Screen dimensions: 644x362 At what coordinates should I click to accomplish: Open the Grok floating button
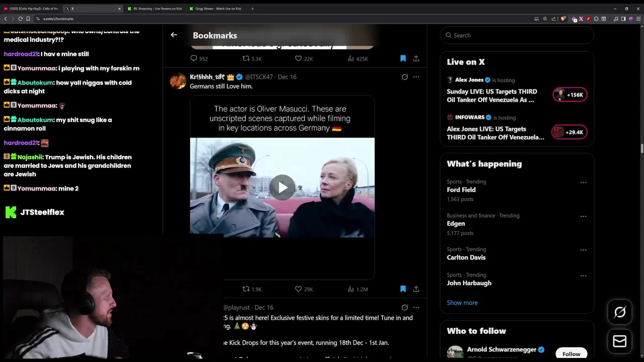pyautogui.click(x=620, y=312)
